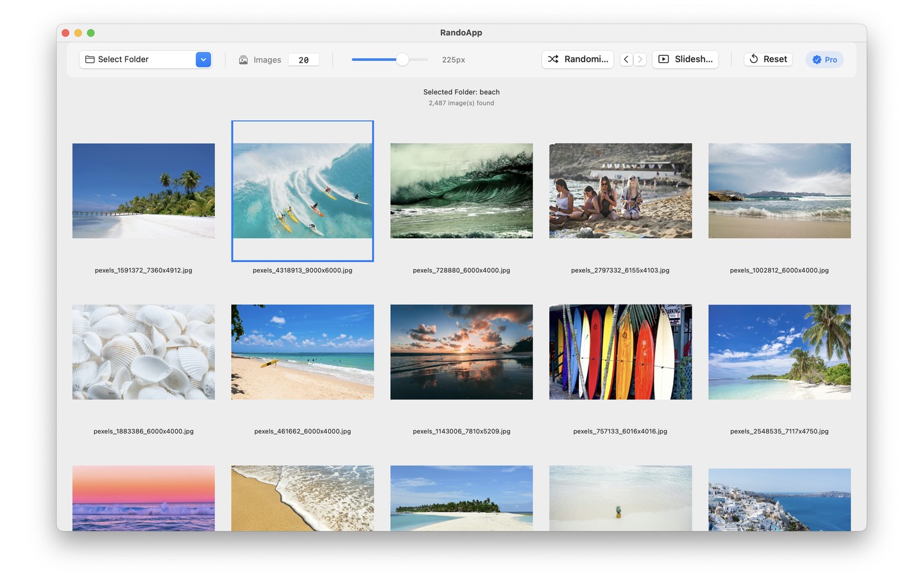The width and height of the screenshot is (924, 578).
Task: Click the folder icon inside Select Folder
Action: pos(89,59)
